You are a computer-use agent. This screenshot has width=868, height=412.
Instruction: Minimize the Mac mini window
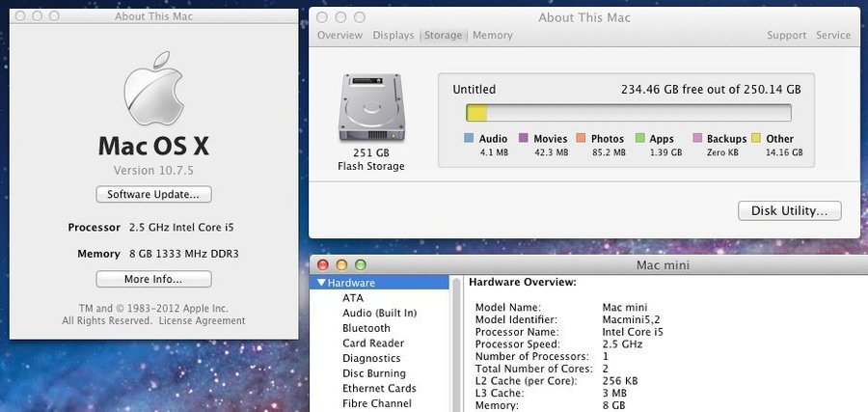tap(341, 265)
